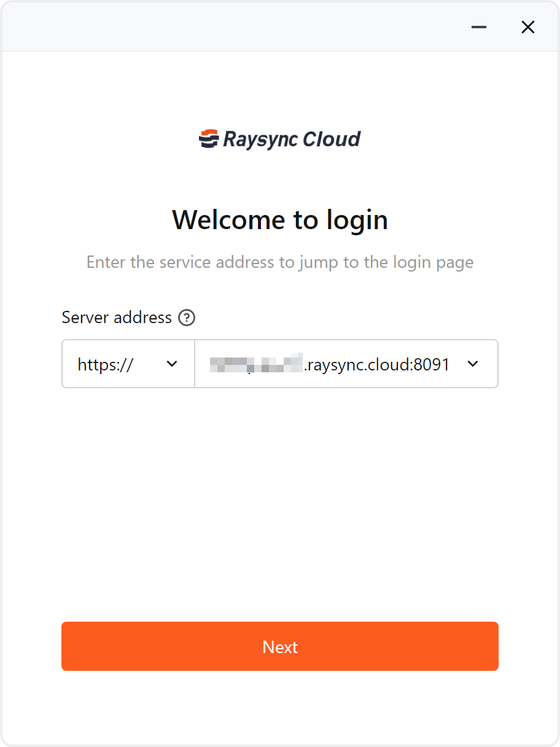This screenshot has width=560, height=747.
Task: Click the "Server address" label
Action: (117, 318)
